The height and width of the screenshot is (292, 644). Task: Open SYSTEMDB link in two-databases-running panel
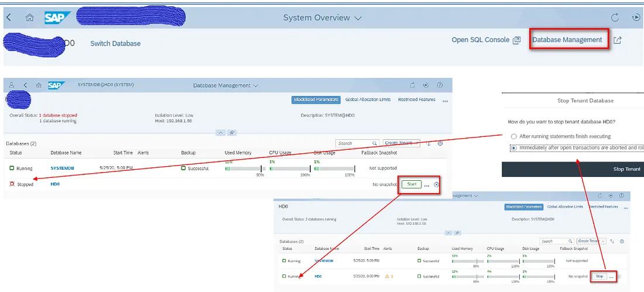coord(324,261)
